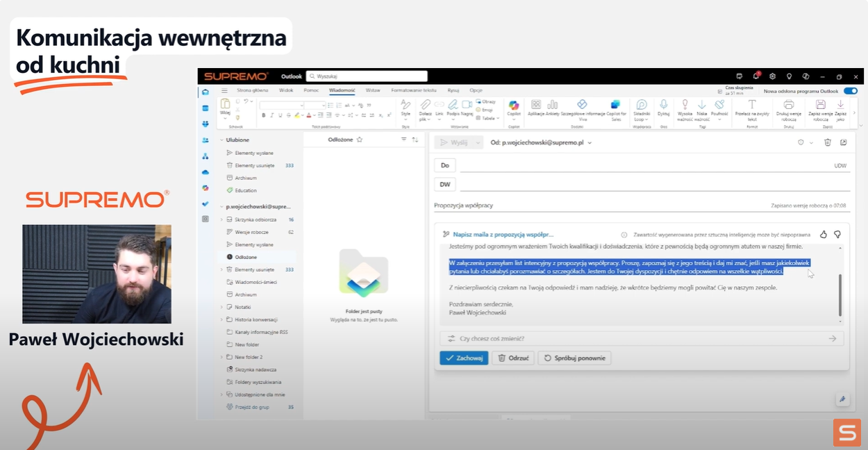Click Drukuj wersję roboczą
This screenshot has height=450, width=868.
click(x=788, y=110)
